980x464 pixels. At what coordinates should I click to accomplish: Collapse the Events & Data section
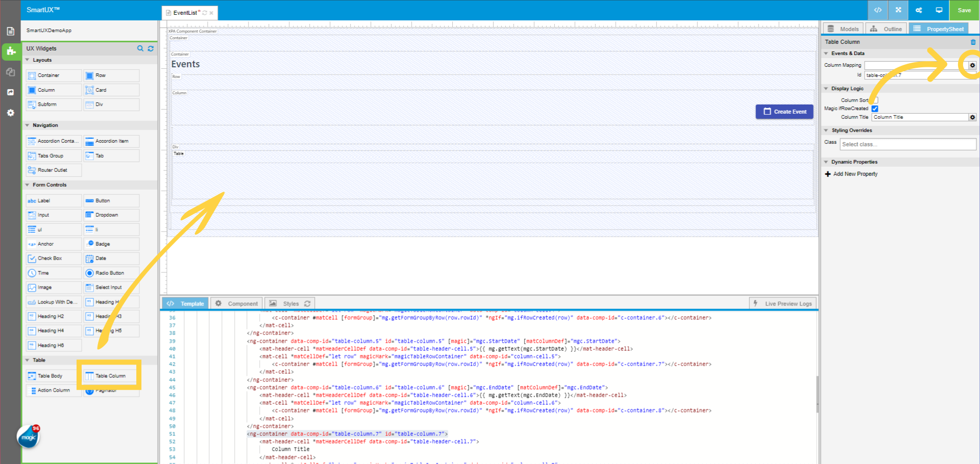(827, 53)
